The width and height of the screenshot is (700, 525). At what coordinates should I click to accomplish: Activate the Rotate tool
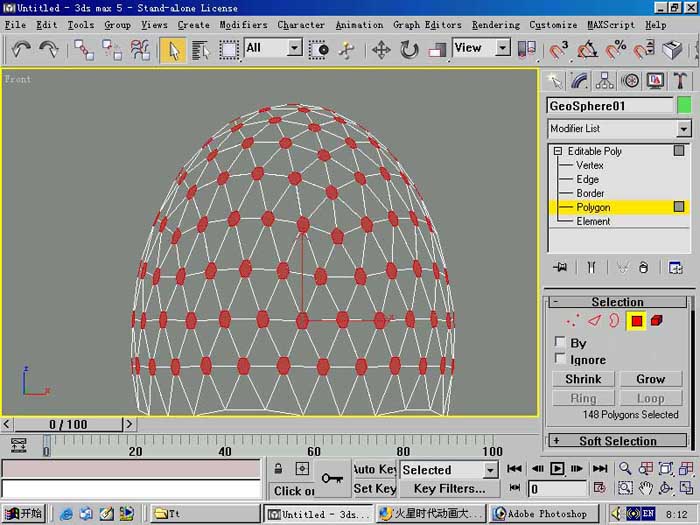[x=409, y=50]
